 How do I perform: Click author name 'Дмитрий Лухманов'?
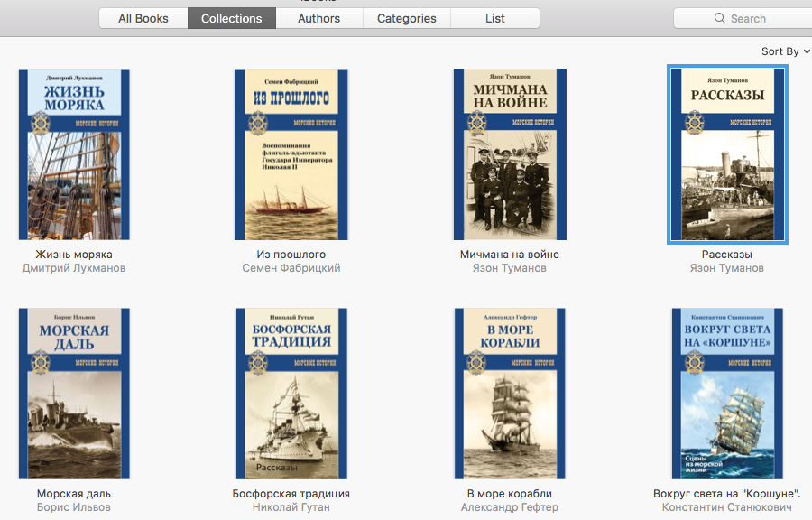(74, 268)
